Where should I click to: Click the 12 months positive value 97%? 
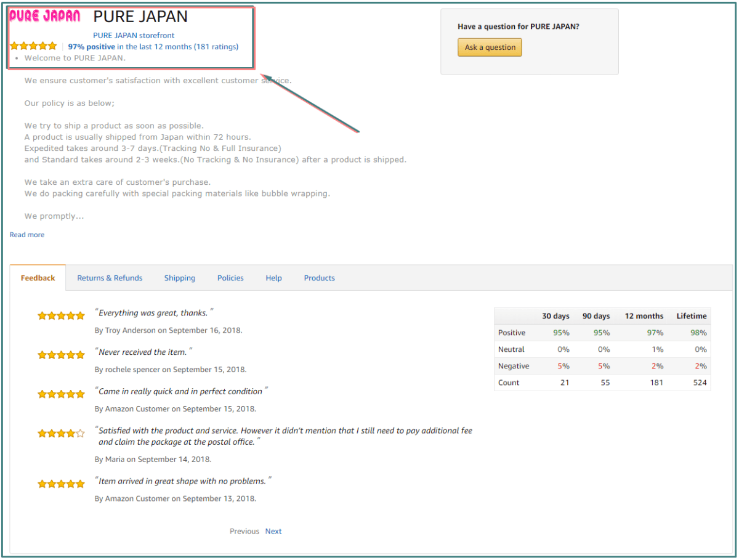655,333
